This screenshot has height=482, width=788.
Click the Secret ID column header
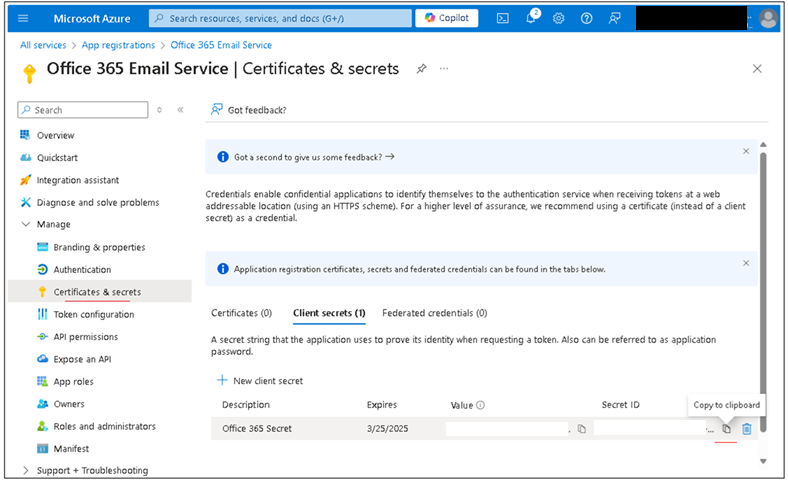[620, 405]
